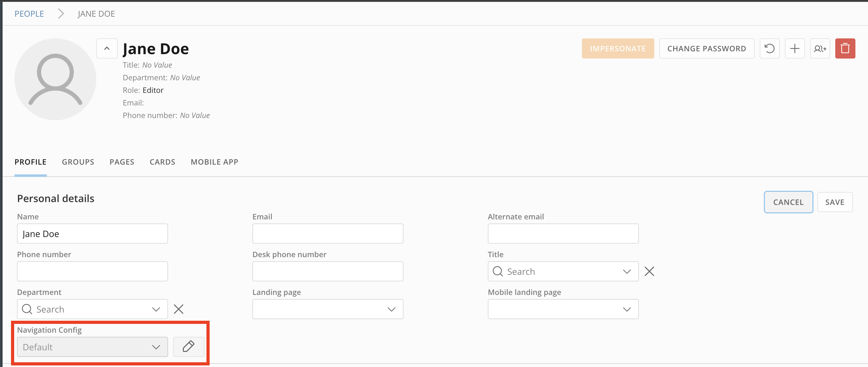Screen dimensions: 868x367
Task: Click the Phone number input field
Action: click(x=92, y=271)
